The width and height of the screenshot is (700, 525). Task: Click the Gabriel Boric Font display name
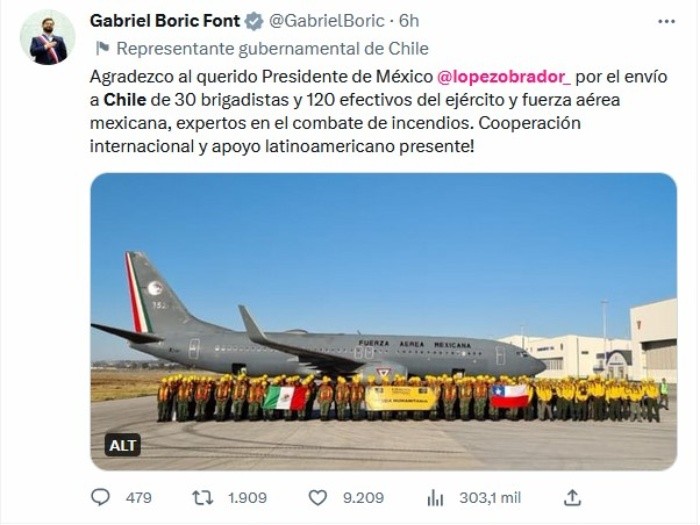(166, 21)
